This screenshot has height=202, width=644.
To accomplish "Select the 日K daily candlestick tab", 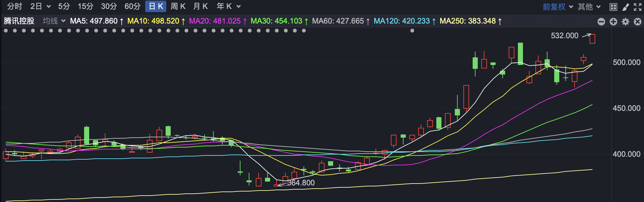I will pos(156,6).
